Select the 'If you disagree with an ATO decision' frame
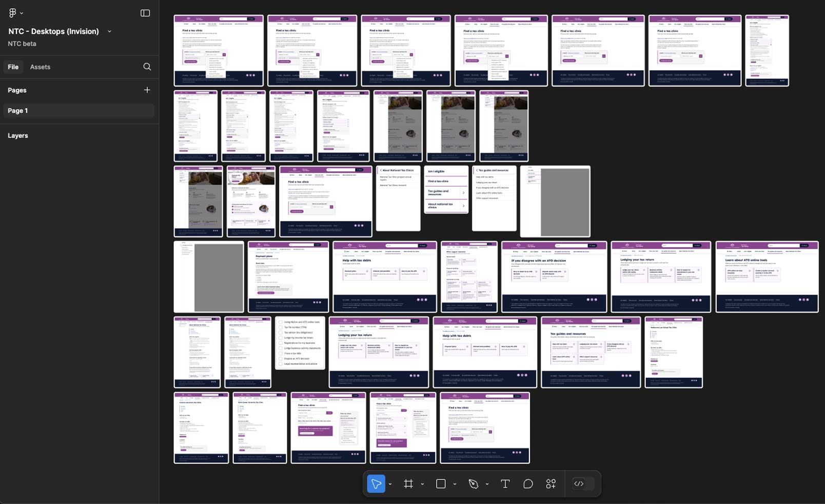 (554, 277)
